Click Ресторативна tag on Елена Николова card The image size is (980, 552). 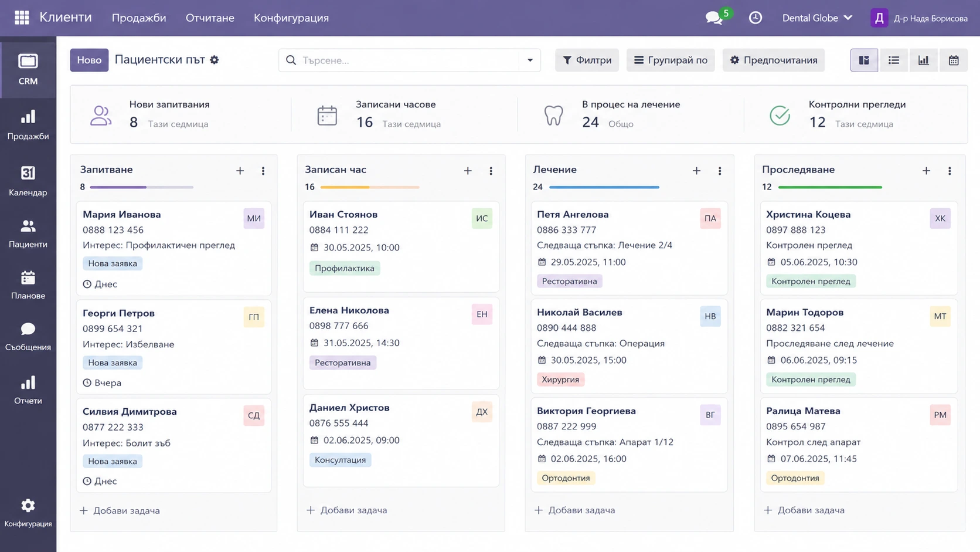tap(343, 363)
